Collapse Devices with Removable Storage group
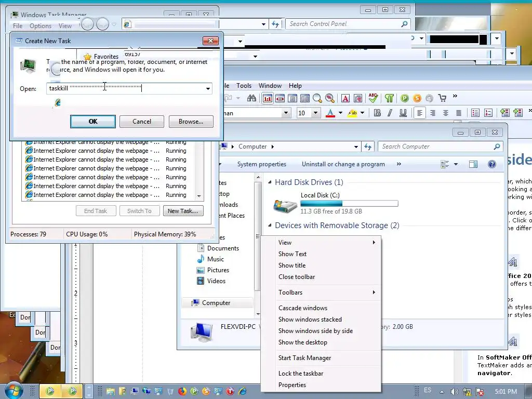The image size is (532, 399). point(270,225)
